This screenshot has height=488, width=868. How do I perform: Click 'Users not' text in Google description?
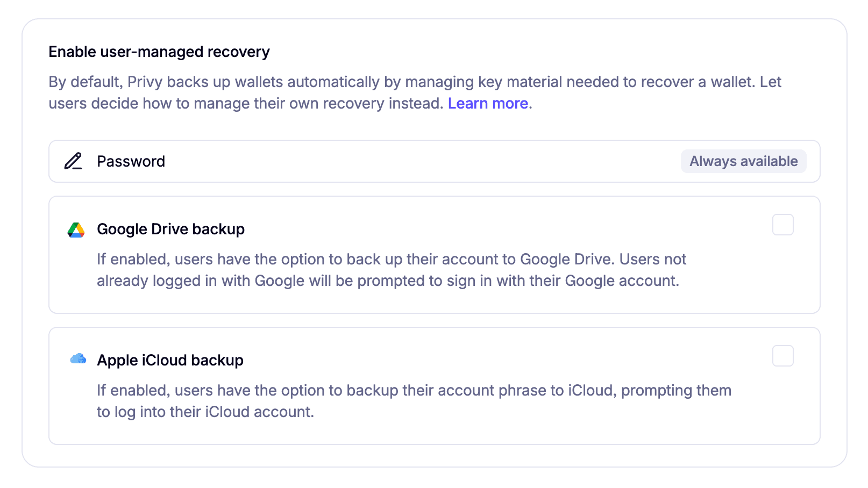click(652, 259)
